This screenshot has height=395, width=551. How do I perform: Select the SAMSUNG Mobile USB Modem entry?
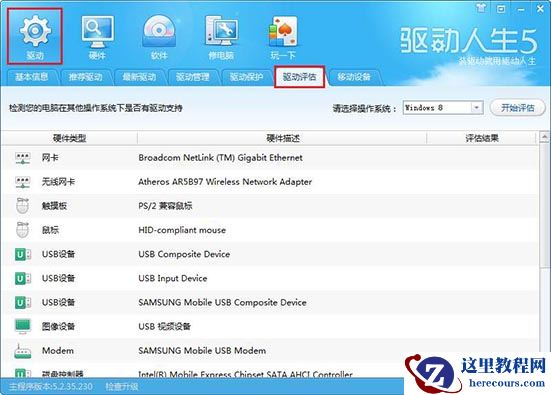(x=202, y=350)
